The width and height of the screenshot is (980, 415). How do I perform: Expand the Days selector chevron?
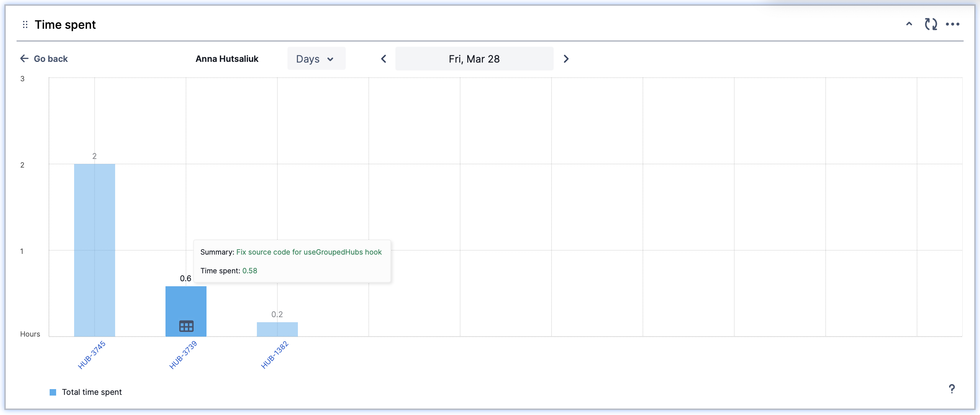pyautogui.click(x=331, y=59)
